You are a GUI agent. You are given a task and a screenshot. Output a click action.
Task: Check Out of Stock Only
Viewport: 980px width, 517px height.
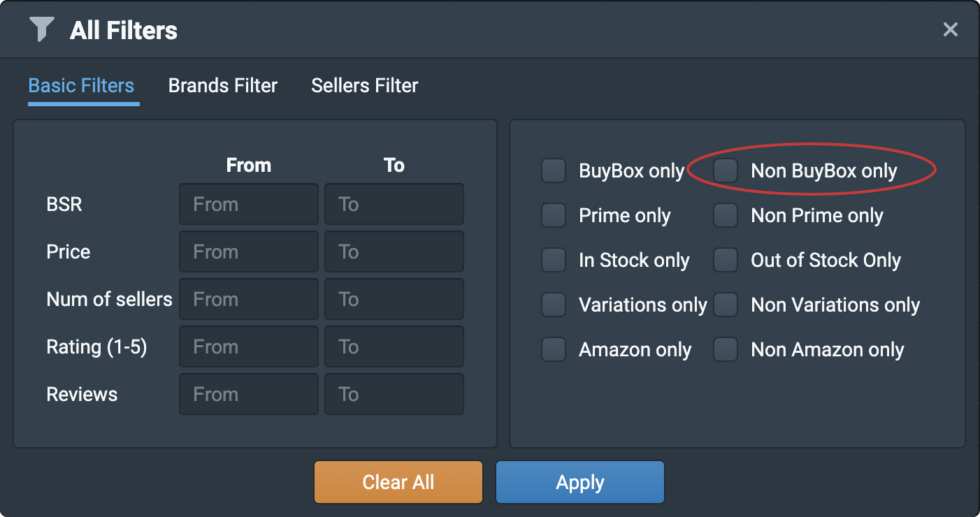(x=726, y=260)
